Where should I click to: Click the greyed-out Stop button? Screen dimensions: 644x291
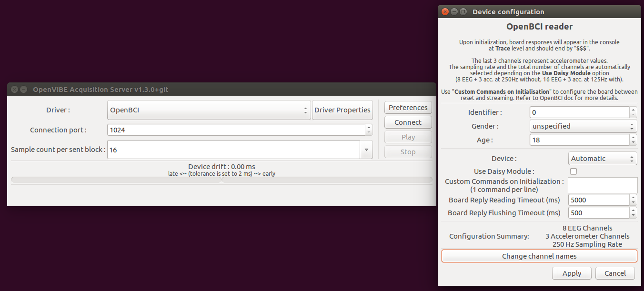tap(408, 152)
